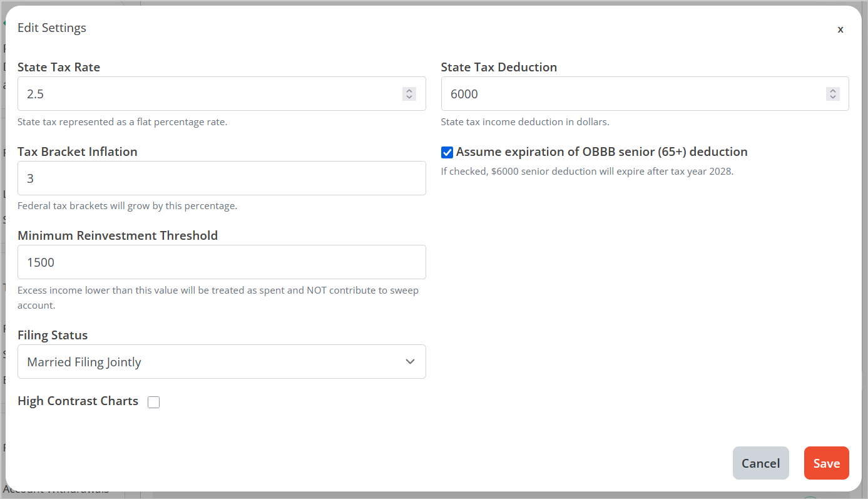Image resolution: width=868 pixels, height=499 pixels.
Task: Focus the Minimum Reinvestment Threshold field
Action: click(222, 262)
